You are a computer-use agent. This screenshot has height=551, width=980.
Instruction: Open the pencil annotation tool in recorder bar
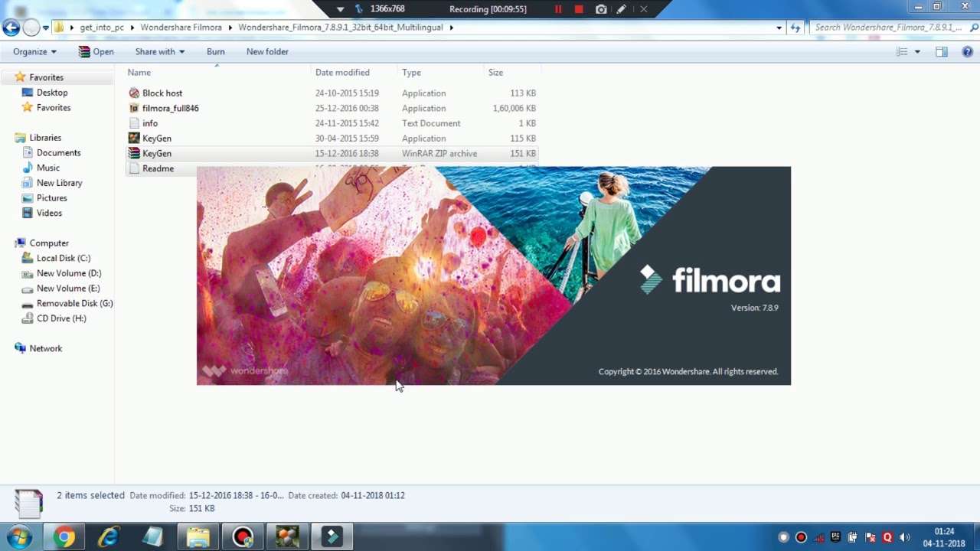(622, 9)
